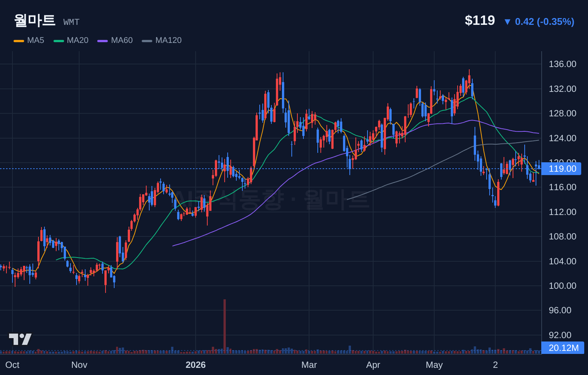Click the 108.00 price axis label
The height and width of the screenshot is (375, 588).
(562, 236)
